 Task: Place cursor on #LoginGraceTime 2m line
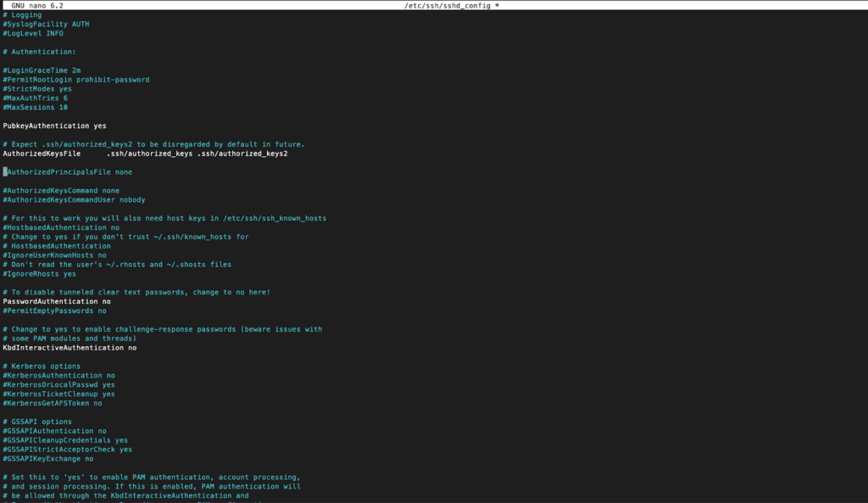coord(42,70)
